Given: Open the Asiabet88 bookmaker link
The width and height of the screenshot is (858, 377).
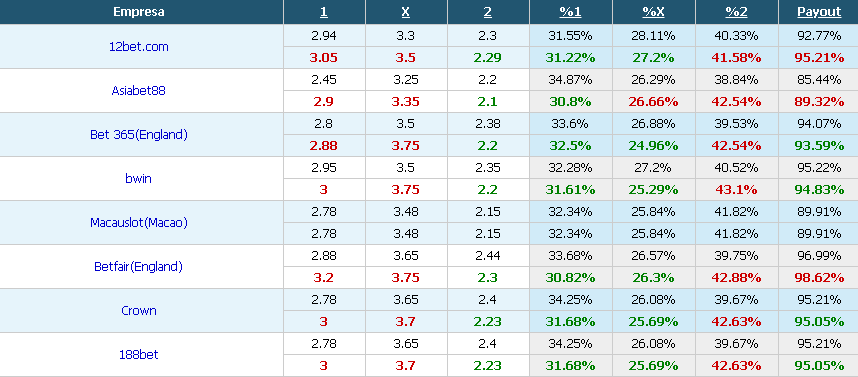Looking at the screenshot, I should (138, 91).
